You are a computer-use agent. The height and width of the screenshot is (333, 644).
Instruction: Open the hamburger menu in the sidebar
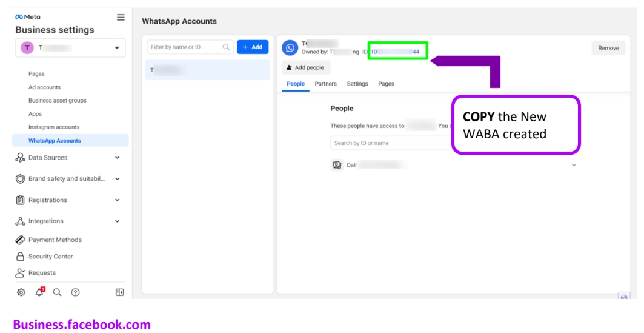(121, 17)
